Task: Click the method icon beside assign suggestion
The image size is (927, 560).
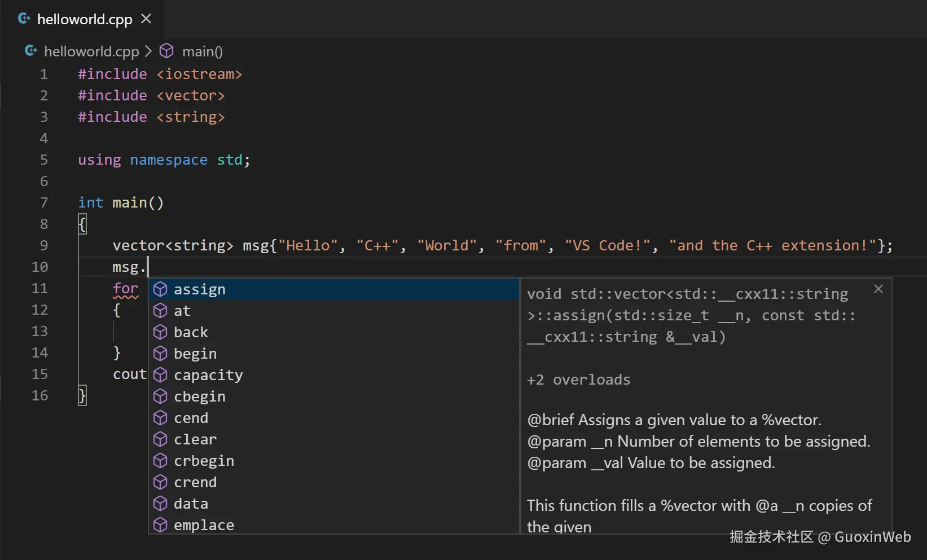Action: [161, 289]
